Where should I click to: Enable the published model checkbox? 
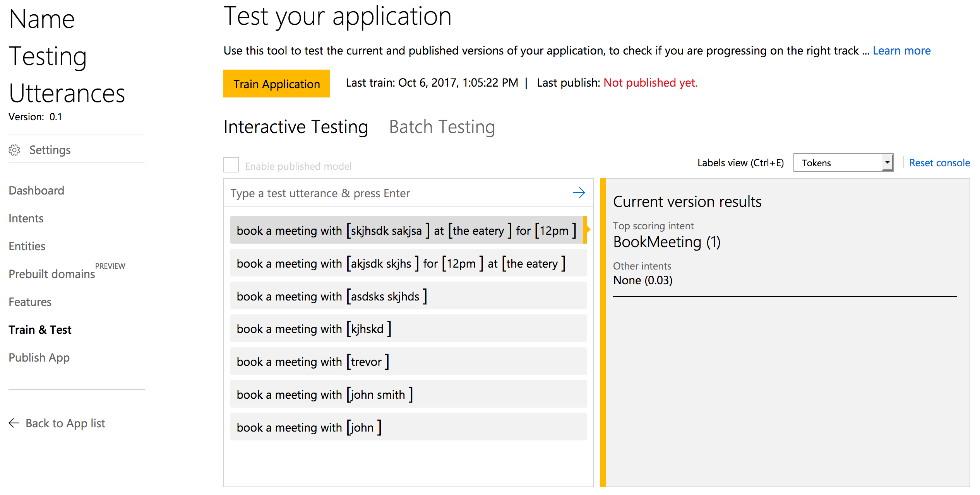(x=231, y=165)
